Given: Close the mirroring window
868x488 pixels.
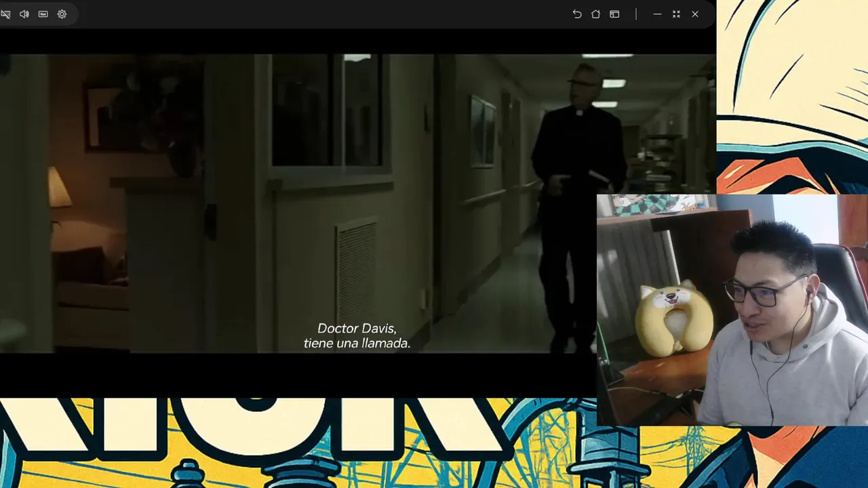Looking at the screenshot, I should point(695,14).
